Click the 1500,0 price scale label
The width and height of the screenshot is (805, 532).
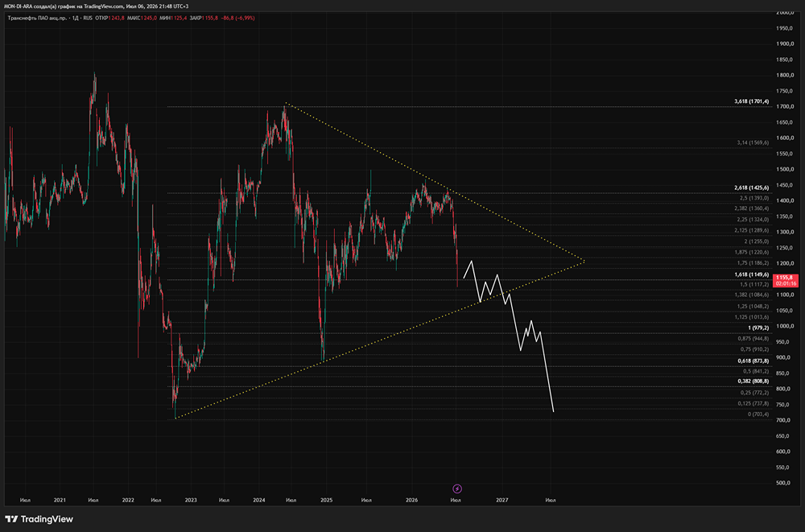click(x=784, y=169)
